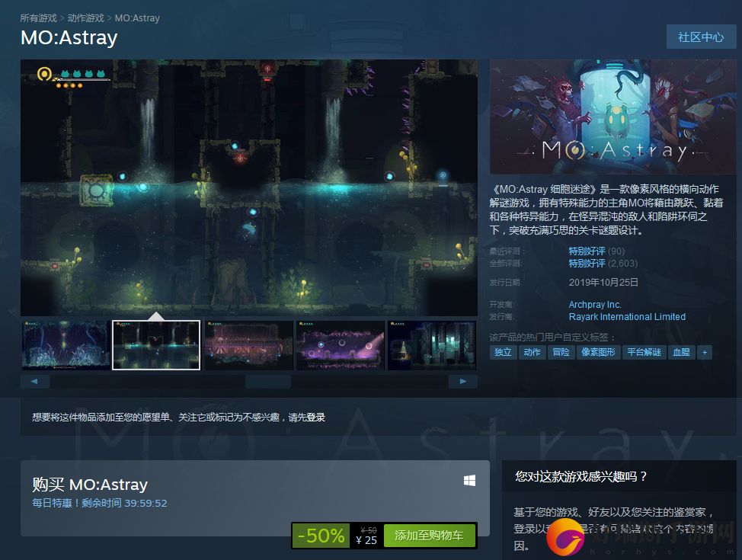Click the right arrow of thumbnail strip
Screen dimensions: 742x560
tap(463, 382)
